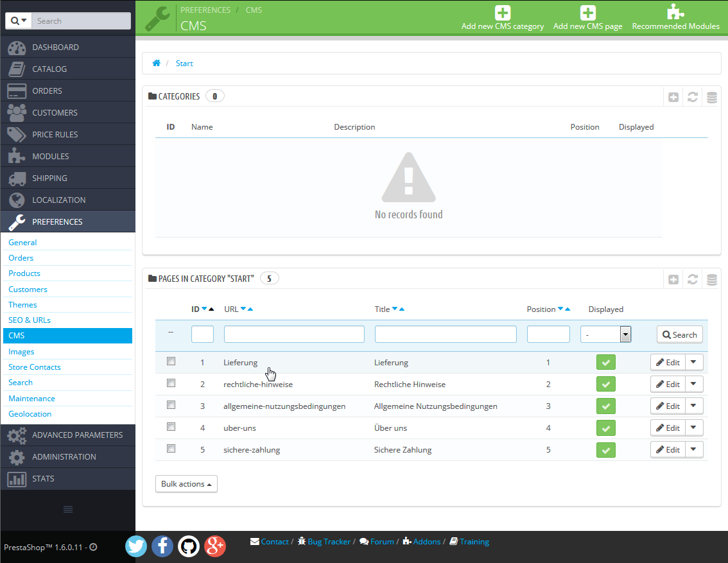
Task: Click add-new icon in Categories panel
Action: click(673, 97)
